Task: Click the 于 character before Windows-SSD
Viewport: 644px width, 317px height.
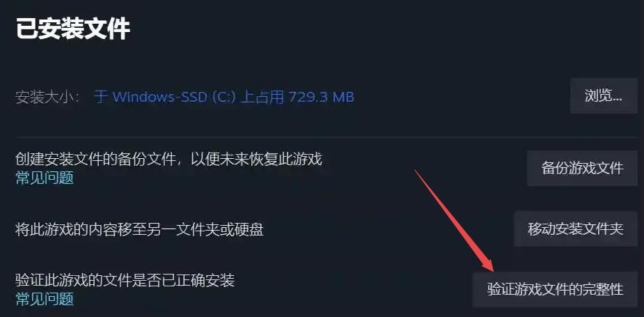Action: click(101, 97)
